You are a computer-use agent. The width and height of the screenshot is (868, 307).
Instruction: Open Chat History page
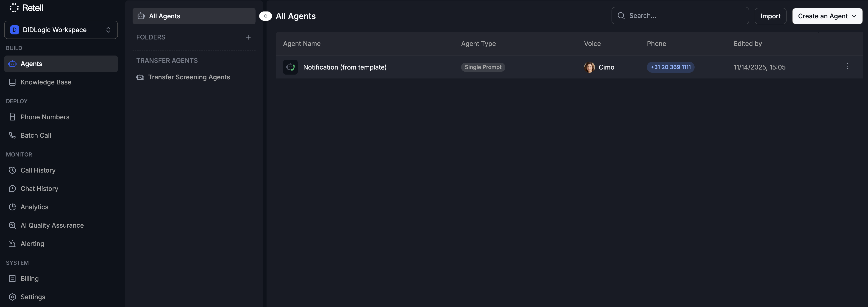click(39, 189)
